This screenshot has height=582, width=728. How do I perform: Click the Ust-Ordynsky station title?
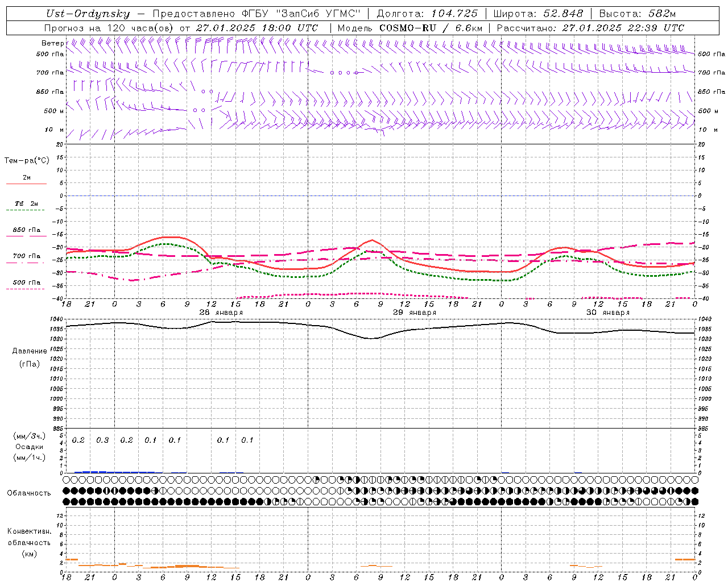pyautogui.click(x=88, y=14)
